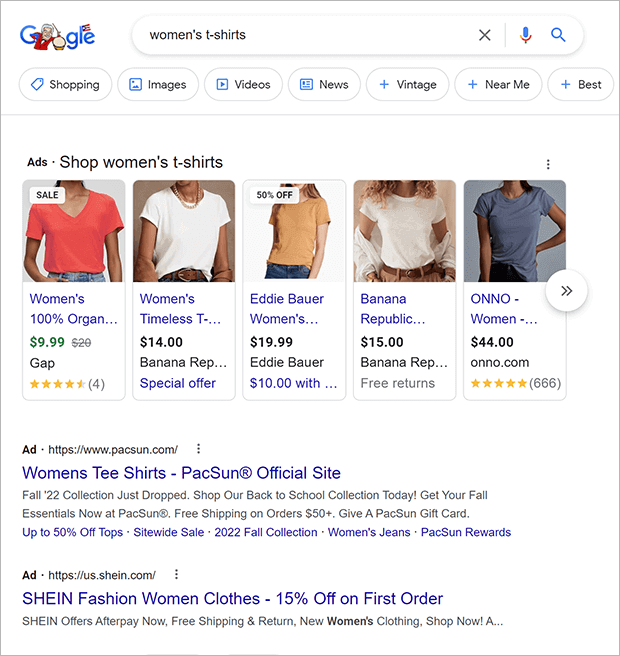Open Eddie Bauer Women's... product link
Screen dimensions: 620x656
[x=287, y=309]
